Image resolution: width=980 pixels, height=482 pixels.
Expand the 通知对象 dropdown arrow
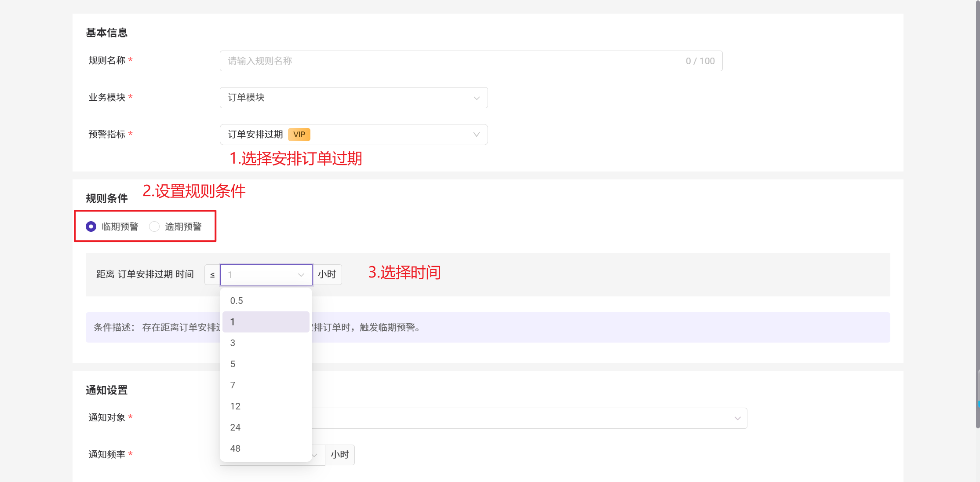tap(737, 418)
